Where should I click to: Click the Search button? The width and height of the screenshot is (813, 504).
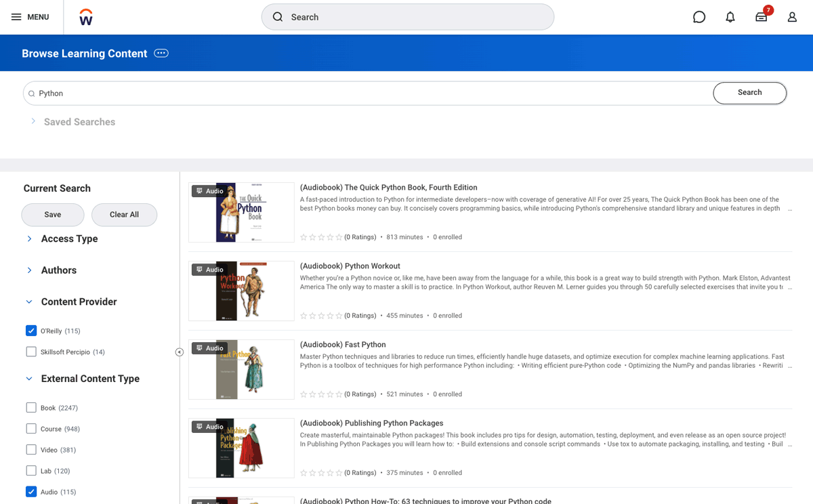point(750,93)
